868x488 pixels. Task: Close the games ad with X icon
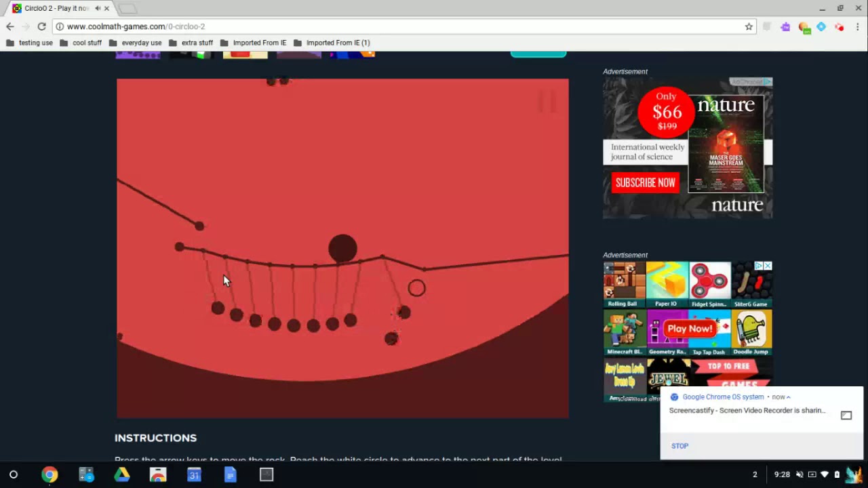(768, 266)
